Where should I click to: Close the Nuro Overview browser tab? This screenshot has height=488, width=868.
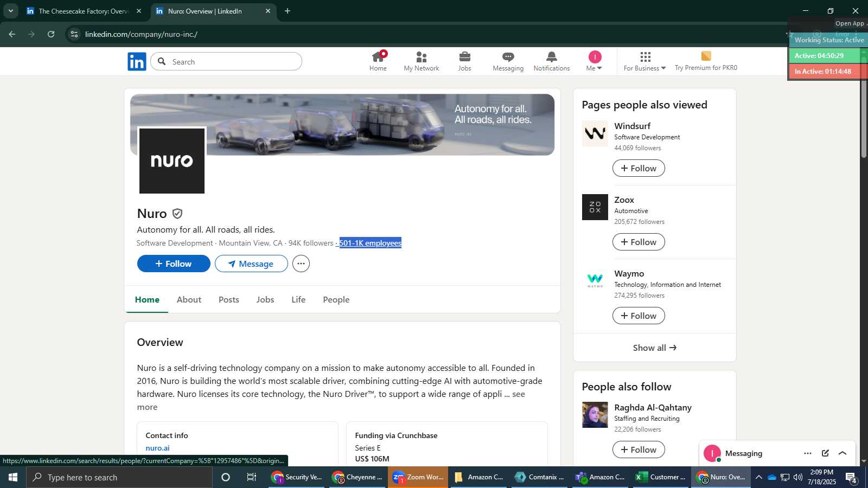pyautogui.click(x=268, y=11)
